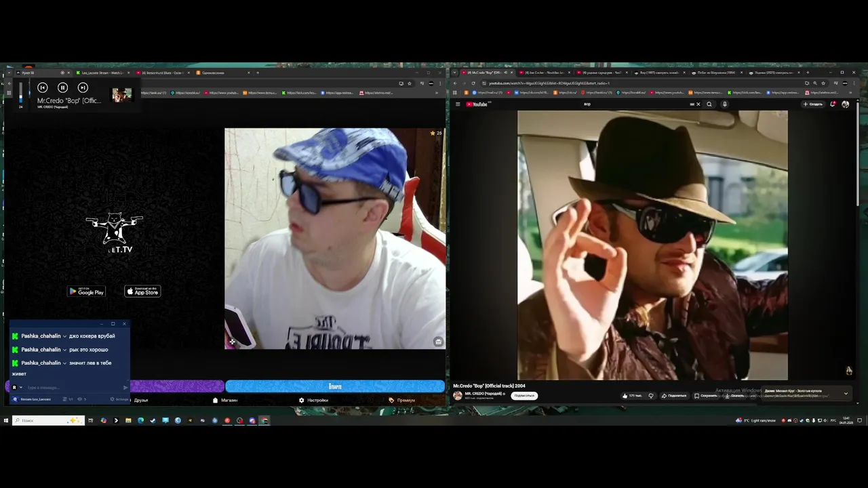Open Премиум section in bottom nav
The image size is (868, 488).
tap(401, 401)
